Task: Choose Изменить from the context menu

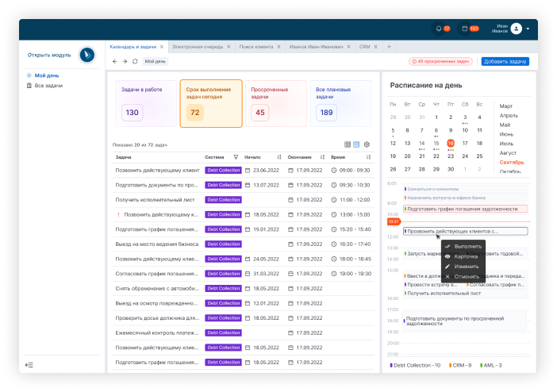Action: coord(463,266)
